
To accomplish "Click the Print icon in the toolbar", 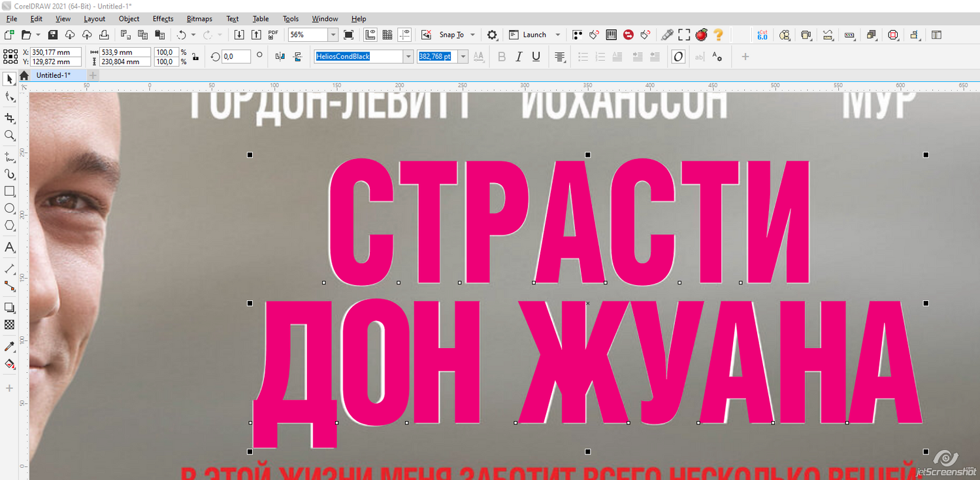I will click(x=103, y=35).
